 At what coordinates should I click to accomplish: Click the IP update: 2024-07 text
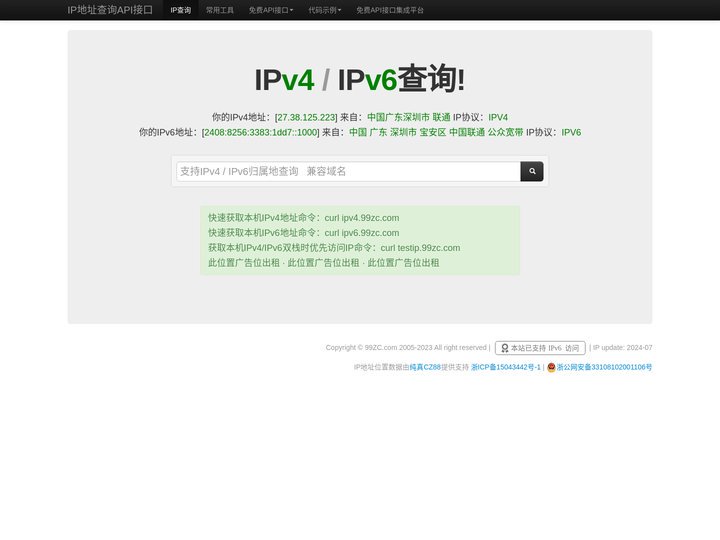622,348
